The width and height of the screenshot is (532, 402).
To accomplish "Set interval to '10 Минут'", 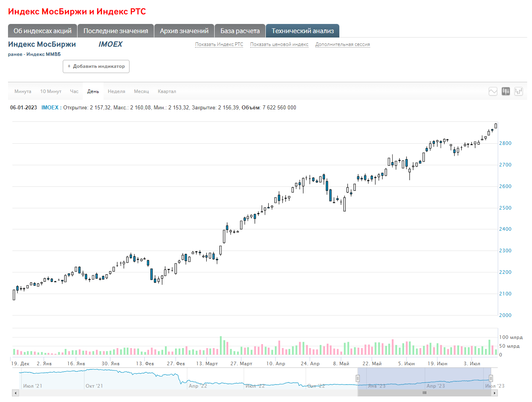I will pos(51,91).
